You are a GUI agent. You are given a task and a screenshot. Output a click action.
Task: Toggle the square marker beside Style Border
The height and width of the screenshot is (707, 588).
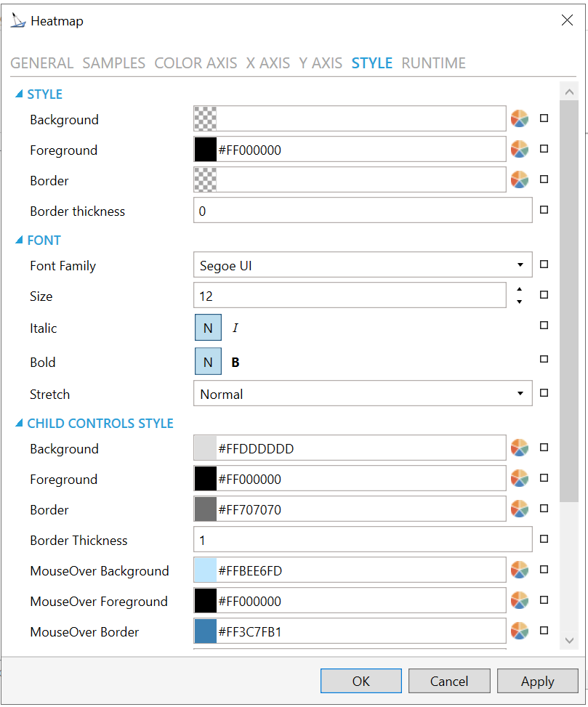click(544, 179)
